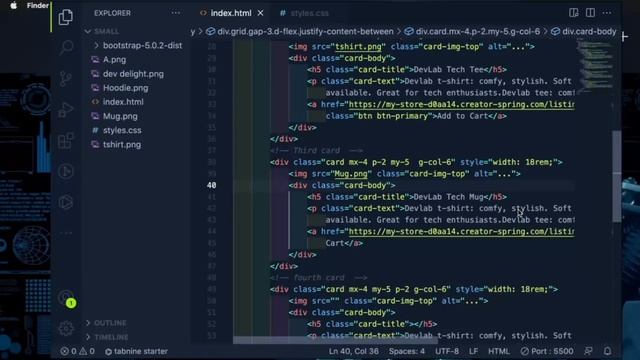Open the Source Control view
The width and height of the screenshot is (640, 360).
[65, 78]
